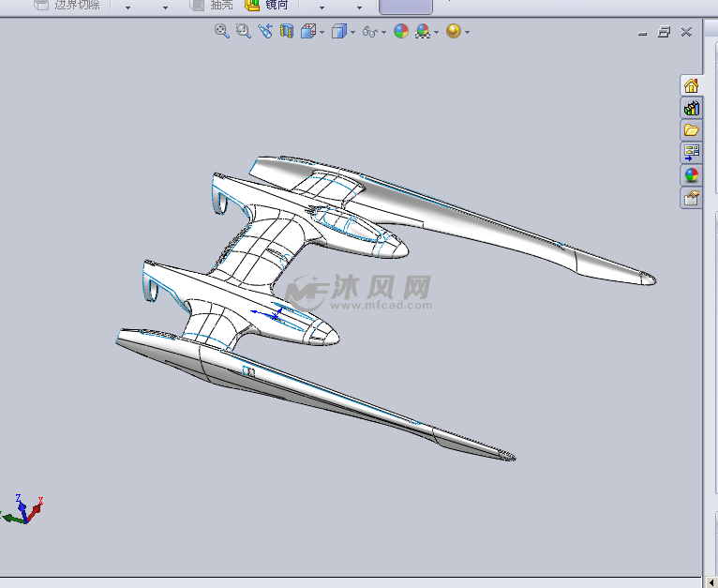Open the File Explorer folder tab
The image size is (718, 588).
(691, 130)
